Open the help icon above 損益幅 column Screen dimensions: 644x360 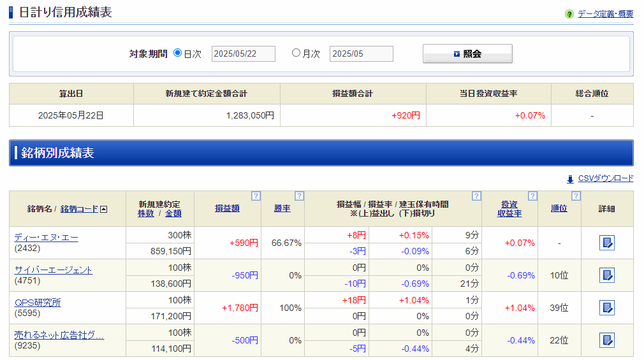click(x=476, y=196)
